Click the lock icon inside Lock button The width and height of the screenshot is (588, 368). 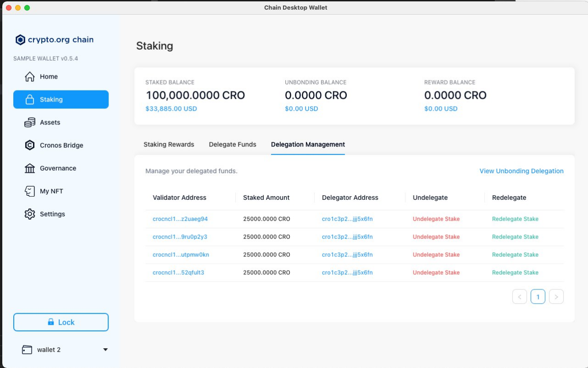pyautogui.click(x=51, y=322)
